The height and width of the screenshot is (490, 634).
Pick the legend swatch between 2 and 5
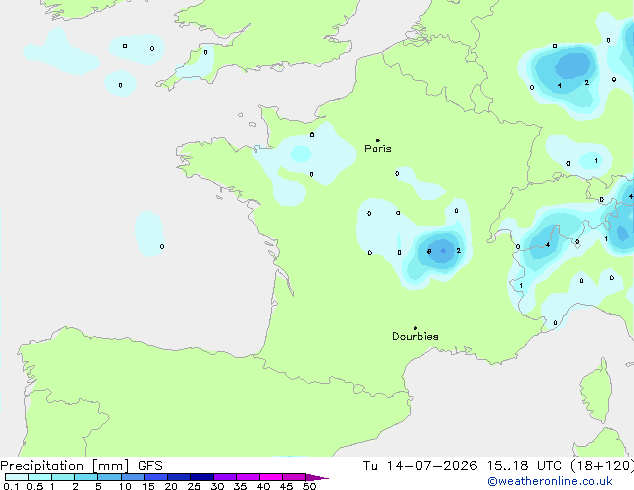coord(86,477)
